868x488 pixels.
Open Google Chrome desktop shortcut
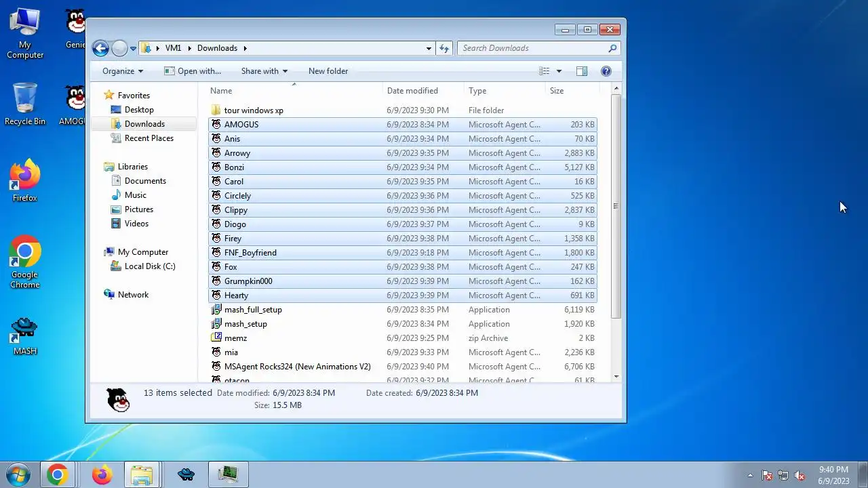(25, 261)
